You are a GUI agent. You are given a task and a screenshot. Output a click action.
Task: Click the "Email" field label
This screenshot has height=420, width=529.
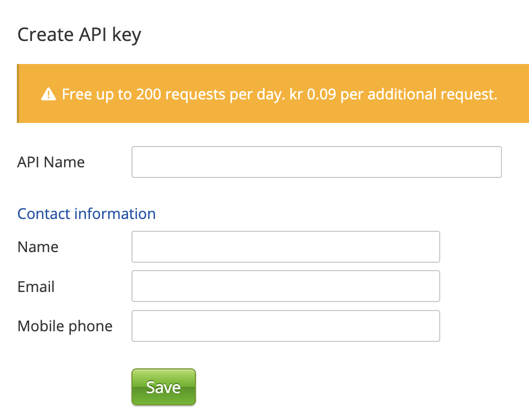(36, 287)
